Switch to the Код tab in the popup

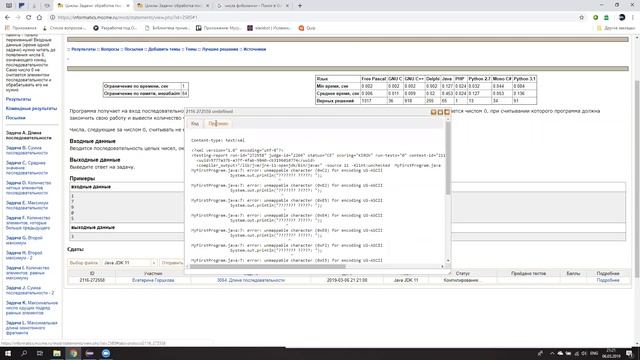click(x=195, y=123)
